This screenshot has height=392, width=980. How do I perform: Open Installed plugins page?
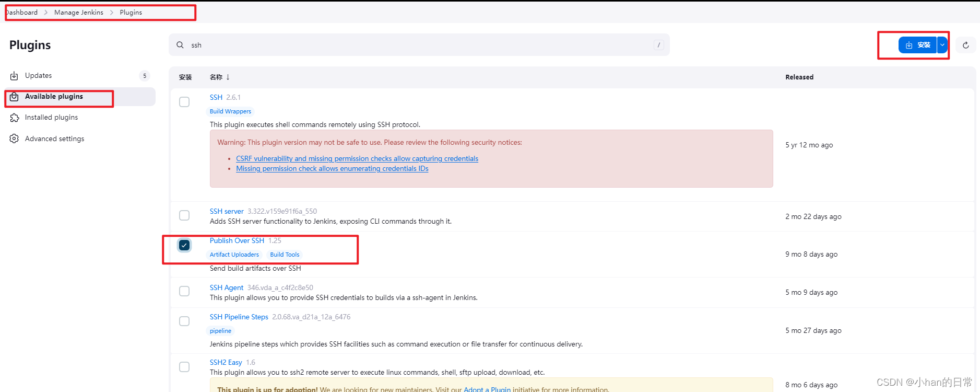(80, 118)
